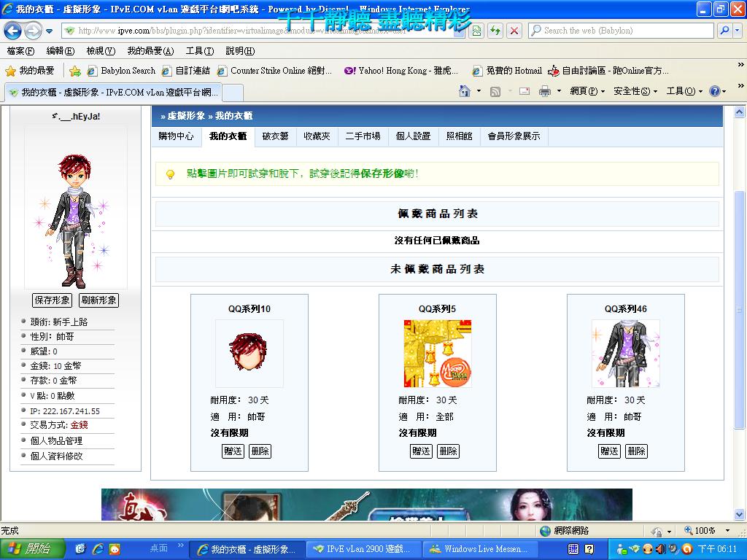Open the 自由討論區 跑Online bookmark
The width and height of the screenshot is (747, 560).
(x=608, y=71)
